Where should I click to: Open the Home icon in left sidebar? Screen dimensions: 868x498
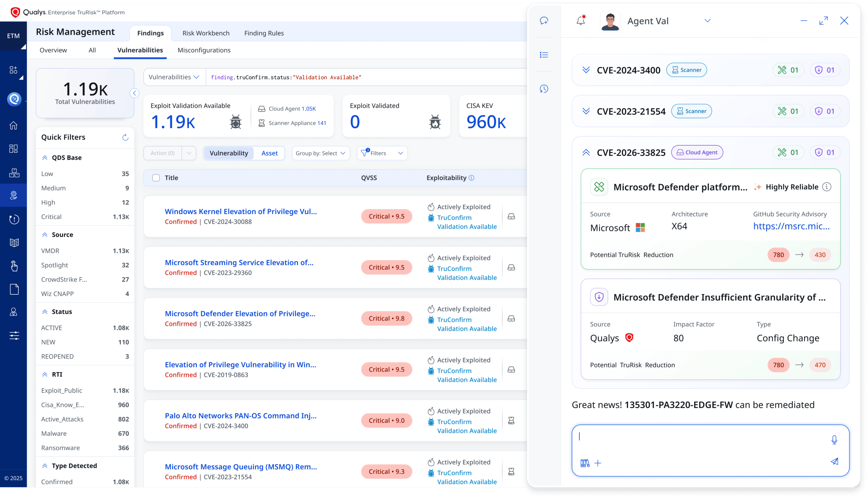(x=13, y=126)
